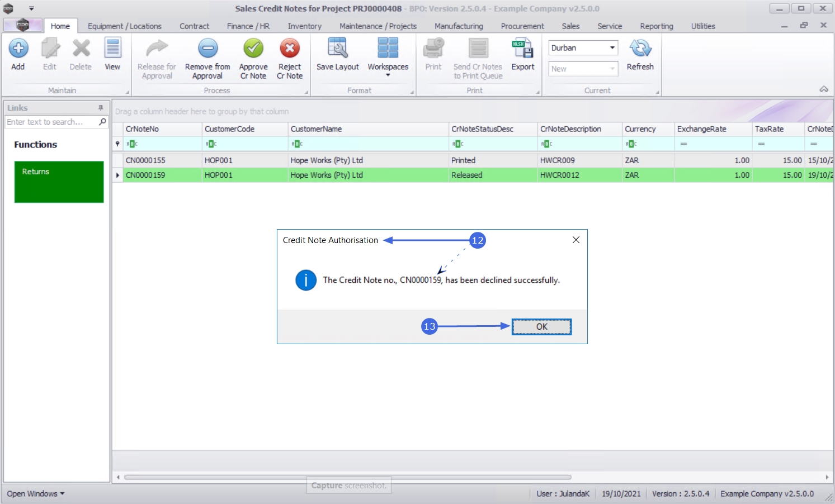835x504 pixels.
Task: Click Save Layout icon
Action: 337,49
